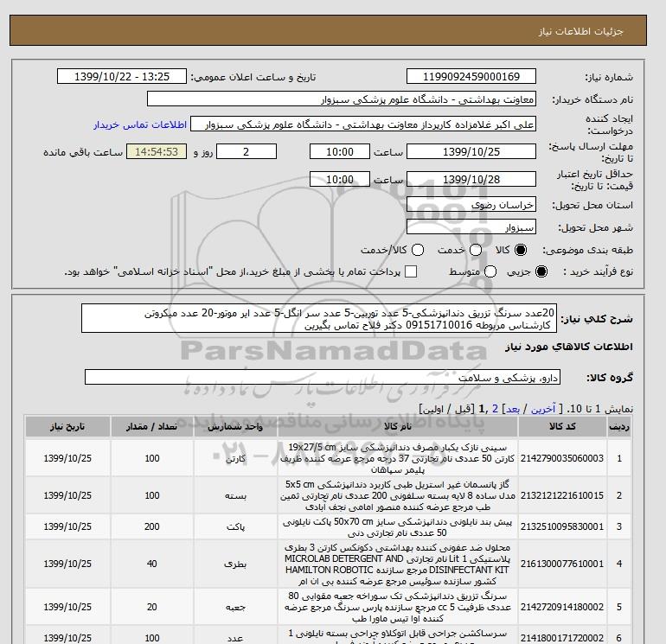Open results page 2

(495, 409)
